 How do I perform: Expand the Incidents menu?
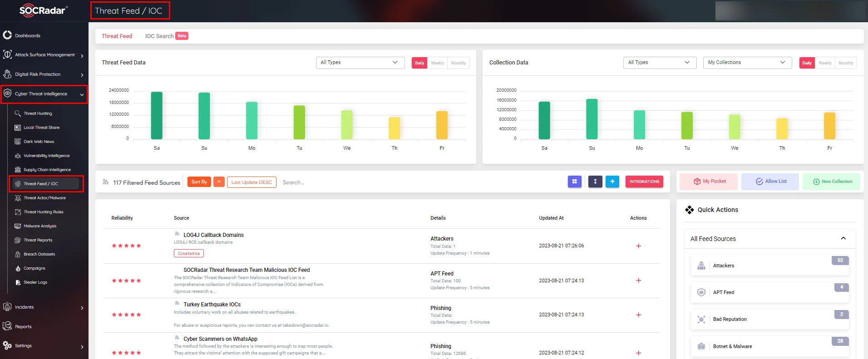click(x=44, y=307)
